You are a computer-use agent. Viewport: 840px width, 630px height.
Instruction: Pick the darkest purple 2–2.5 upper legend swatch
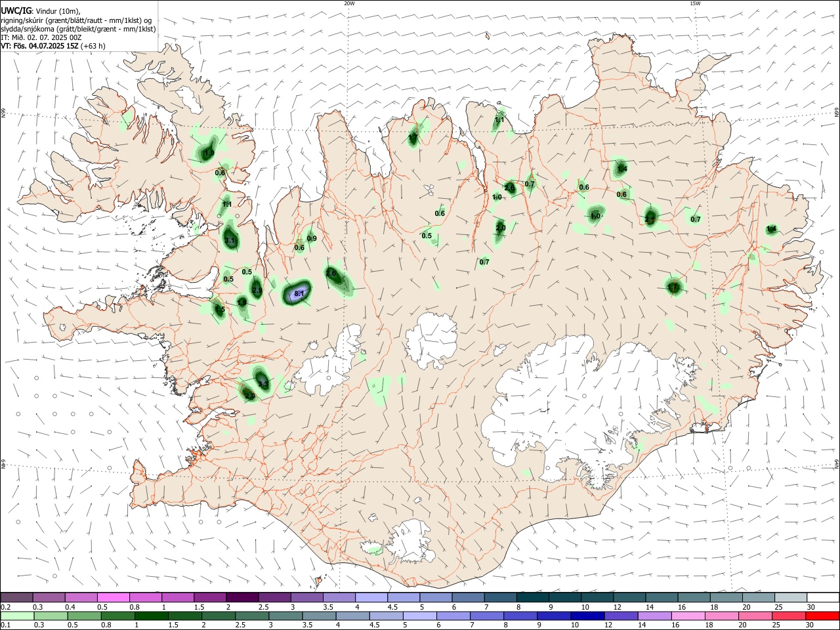click(241, 598)
